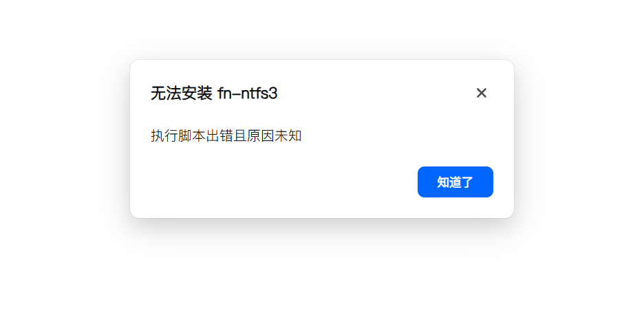Click the 无法安装 text in the header

coord(182,94)
